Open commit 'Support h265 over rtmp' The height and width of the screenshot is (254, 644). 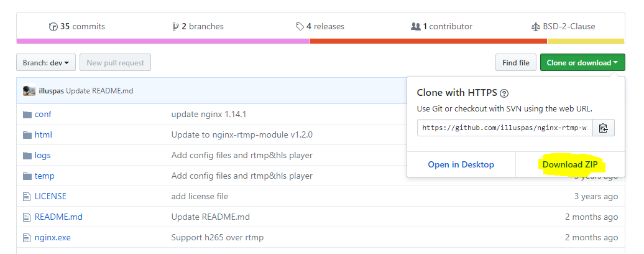click(x=218, y=238)
